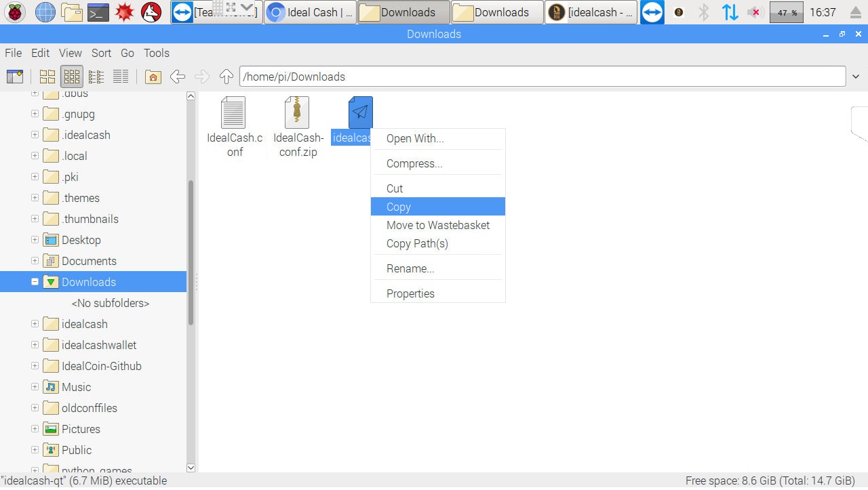
Task: Open the network up/down arrows icon
Action: coord(730,12)
